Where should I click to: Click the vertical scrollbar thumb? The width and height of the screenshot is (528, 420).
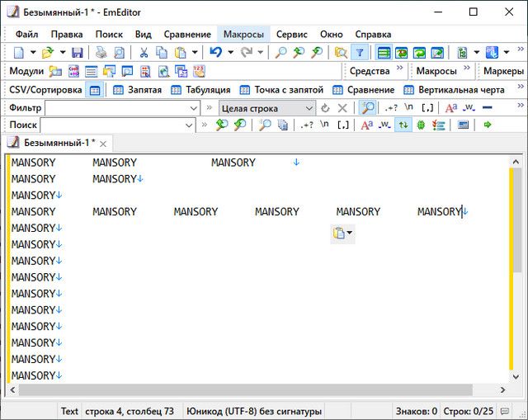[516, 219]
